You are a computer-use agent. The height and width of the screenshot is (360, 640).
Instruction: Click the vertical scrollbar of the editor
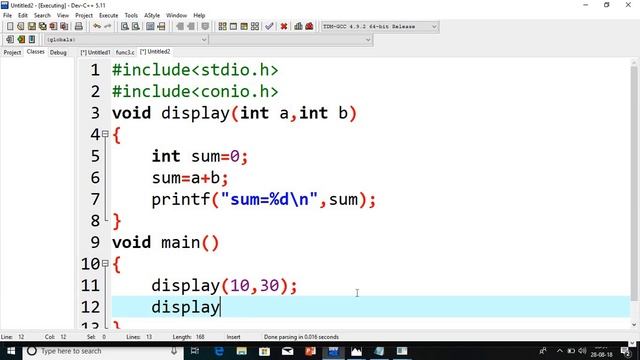(x=634, y=184)
